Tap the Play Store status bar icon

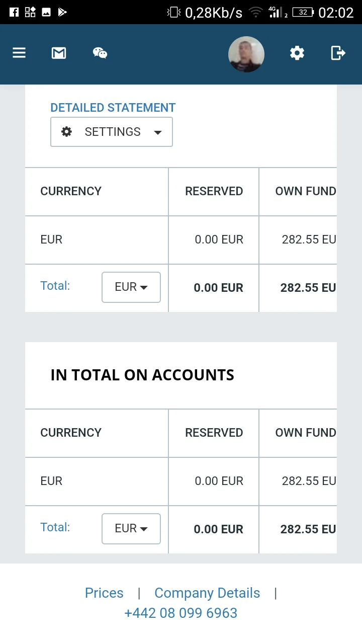[62, 12]
